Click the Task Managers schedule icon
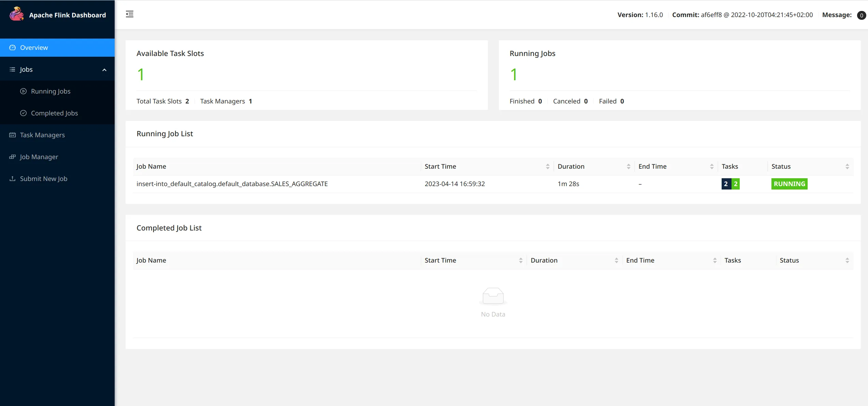868x406 pixels. tap(13, 135)
